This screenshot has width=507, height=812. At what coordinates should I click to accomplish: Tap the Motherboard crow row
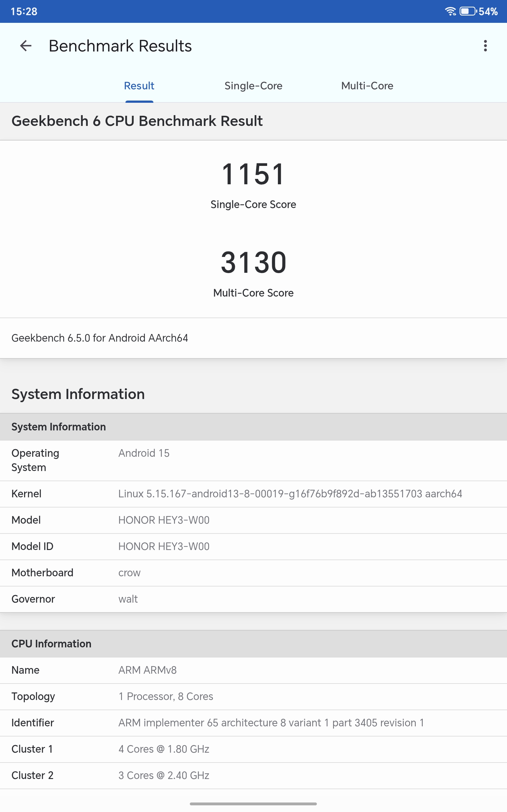253,573
